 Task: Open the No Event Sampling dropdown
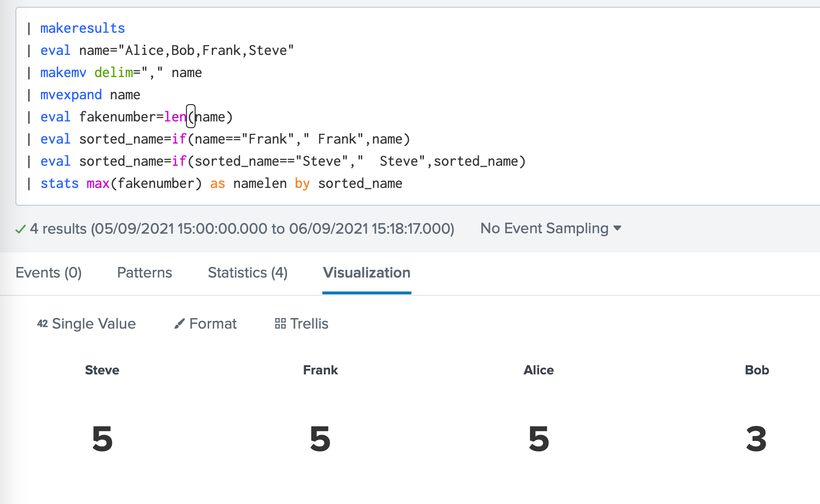pos(551,228)
